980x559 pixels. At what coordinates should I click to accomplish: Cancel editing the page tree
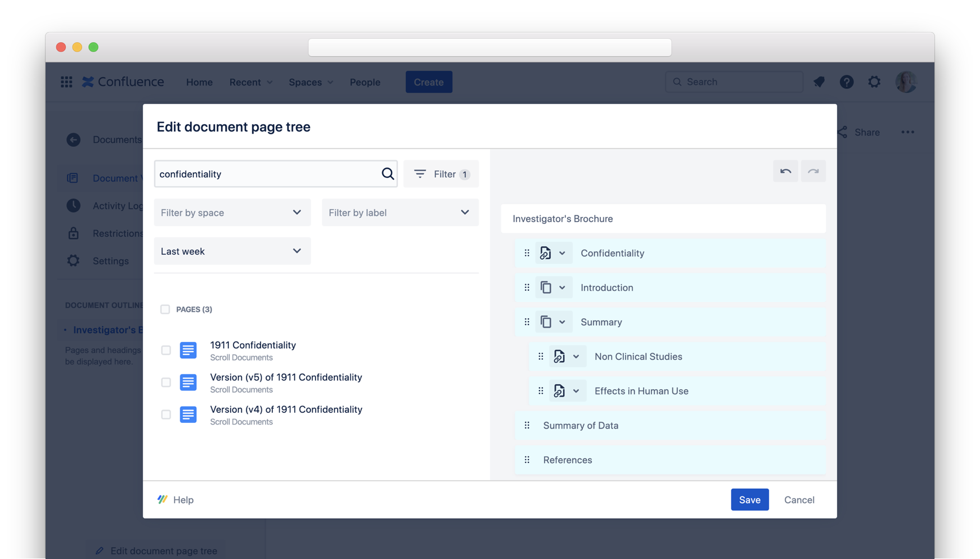pyautogui.click(x=799, y=500)
